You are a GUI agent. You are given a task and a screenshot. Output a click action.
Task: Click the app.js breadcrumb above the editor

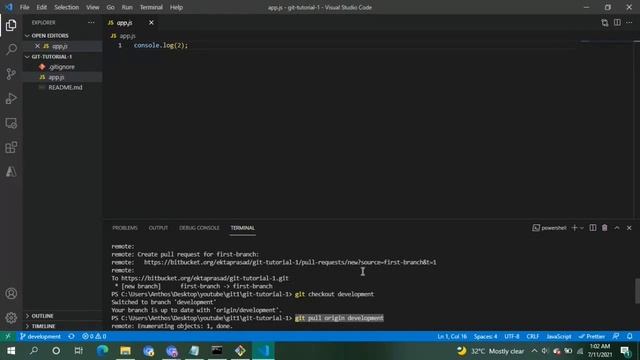coord(123,36)
